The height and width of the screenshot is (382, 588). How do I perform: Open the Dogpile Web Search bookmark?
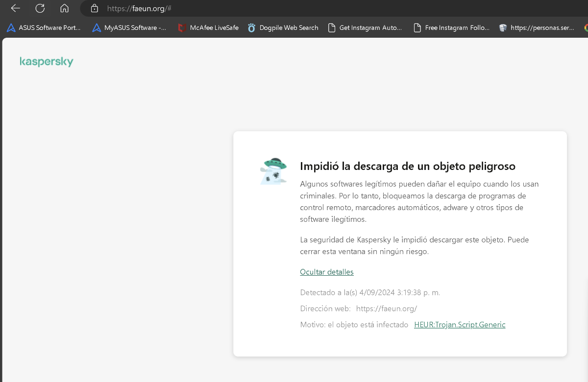click(x=283, y=28)
